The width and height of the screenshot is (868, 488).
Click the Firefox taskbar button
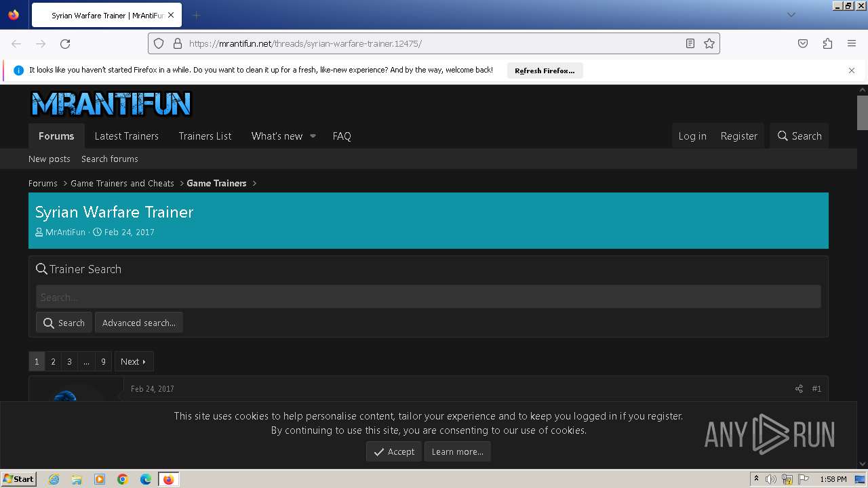click(168, 479)
